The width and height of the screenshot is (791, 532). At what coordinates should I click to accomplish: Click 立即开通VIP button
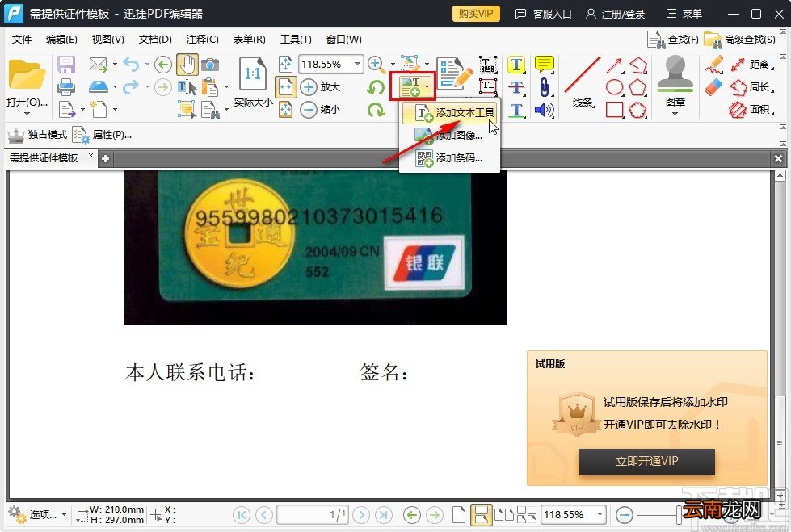tap(646, 462)
